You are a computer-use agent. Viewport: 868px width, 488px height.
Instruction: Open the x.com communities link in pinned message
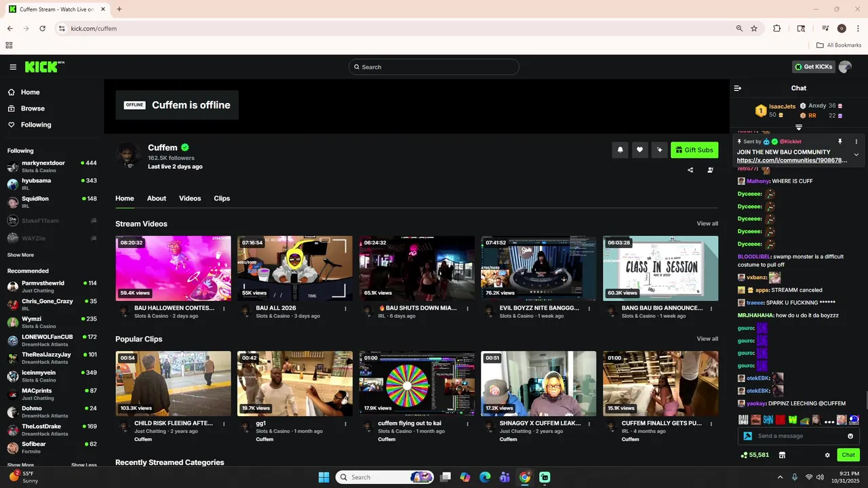coord(792,161)
